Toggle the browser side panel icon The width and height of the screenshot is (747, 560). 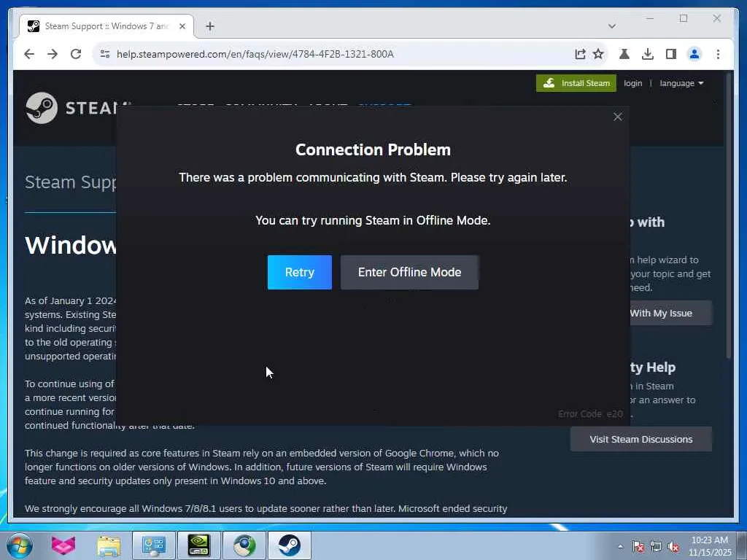click(x=671, y=54)
